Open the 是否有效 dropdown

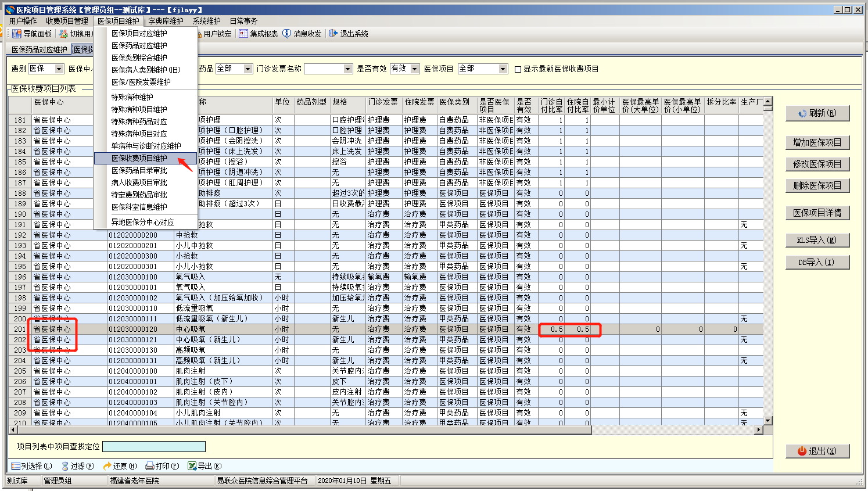pos(415,69)
